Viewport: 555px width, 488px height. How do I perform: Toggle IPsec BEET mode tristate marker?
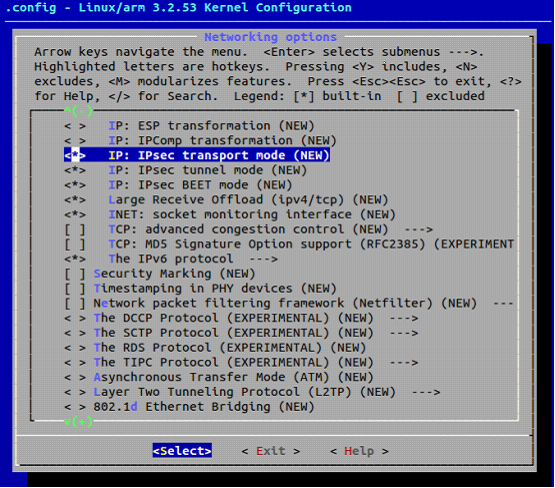pyautogui.click(x=75, y=185)
